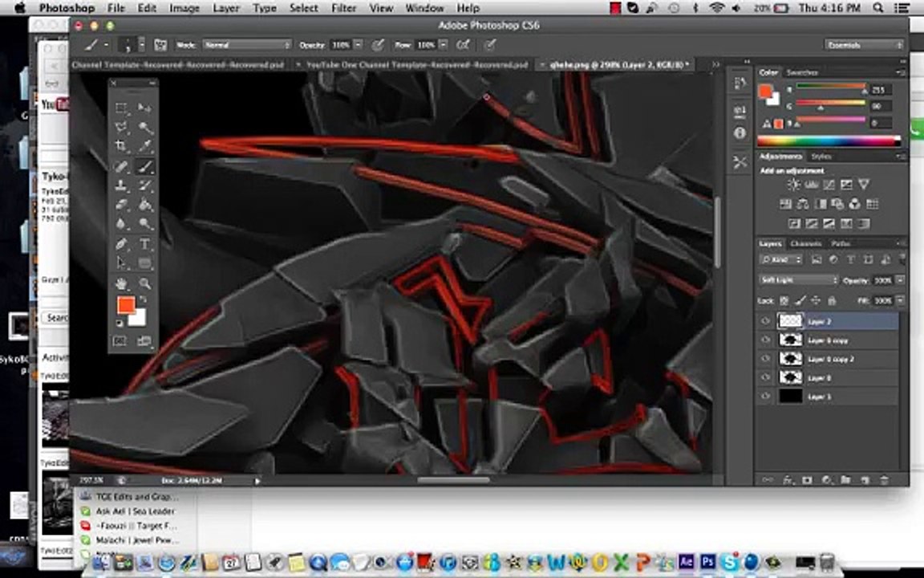Toggle lock all padlock icon

(832, 301)
